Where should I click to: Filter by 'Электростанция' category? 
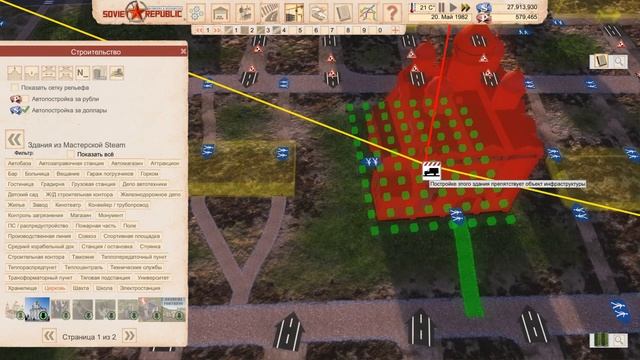click(x=140, y=288)
